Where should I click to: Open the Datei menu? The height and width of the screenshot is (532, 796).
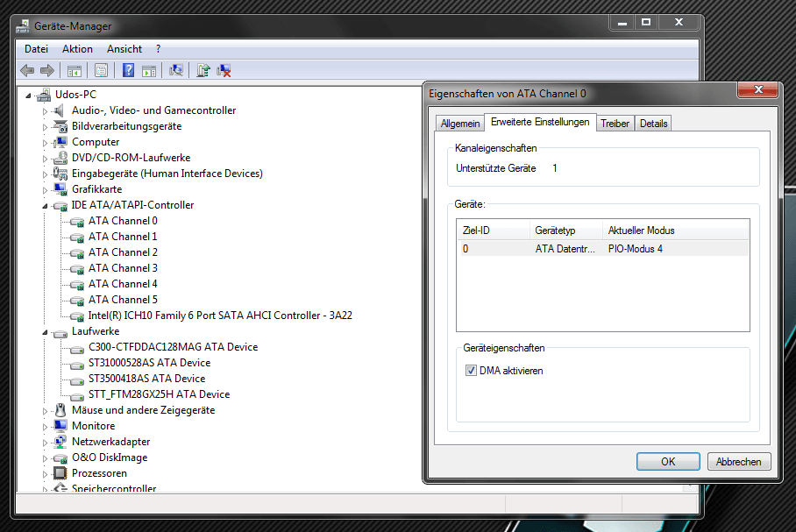click(x=37, y=49)
